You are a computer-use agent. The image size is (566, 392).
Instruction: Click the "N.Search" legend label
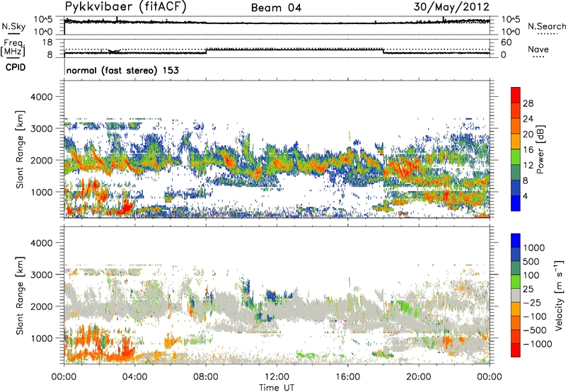coord(546,26)
